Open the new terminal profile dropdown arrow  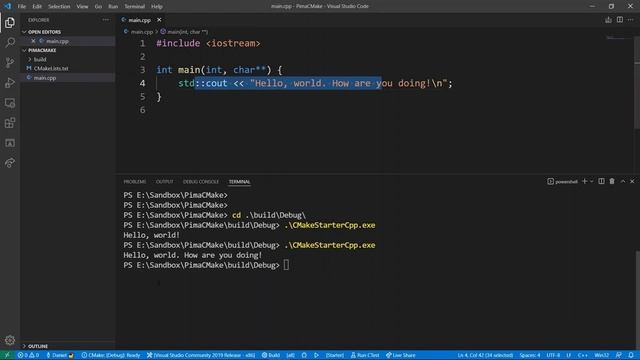tap(591, 181)
